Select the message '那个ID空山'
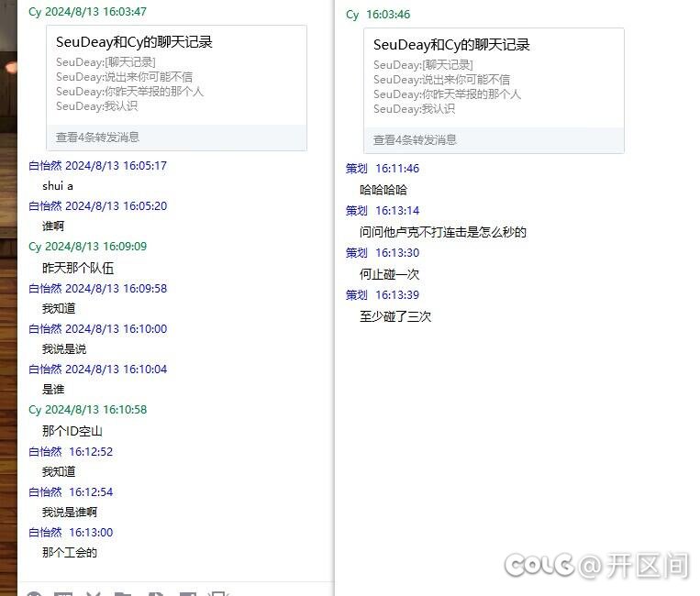Viewport: 700px width, 596px height. [72, 431]
